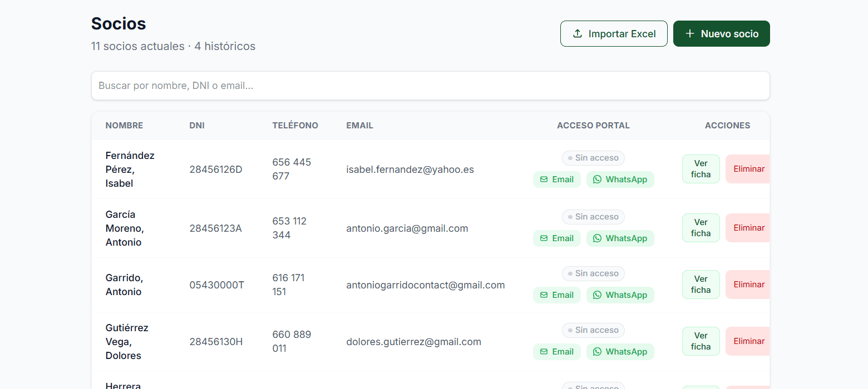Click the NOMBRE column header
Image resolution: width=868 pixels, height=389 pixels.
(124, 126)
